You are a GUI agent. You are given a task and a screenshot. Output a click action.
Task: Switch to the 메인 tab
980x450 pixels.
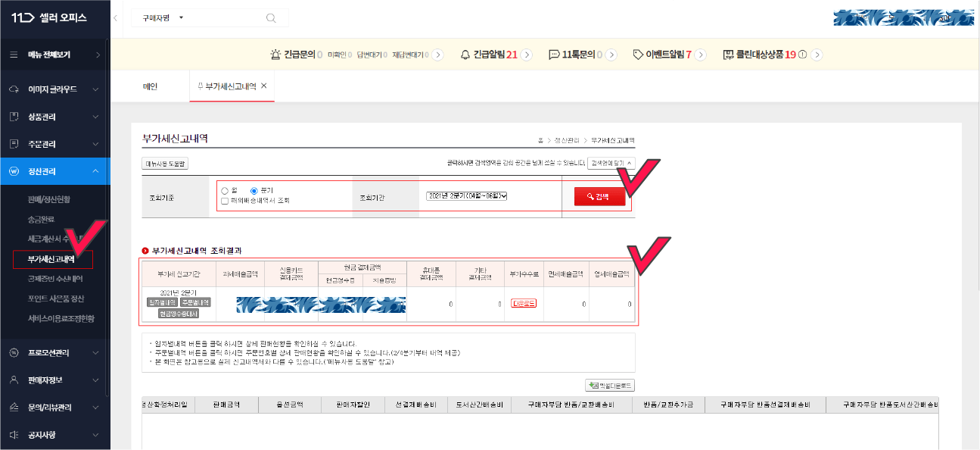152,86
